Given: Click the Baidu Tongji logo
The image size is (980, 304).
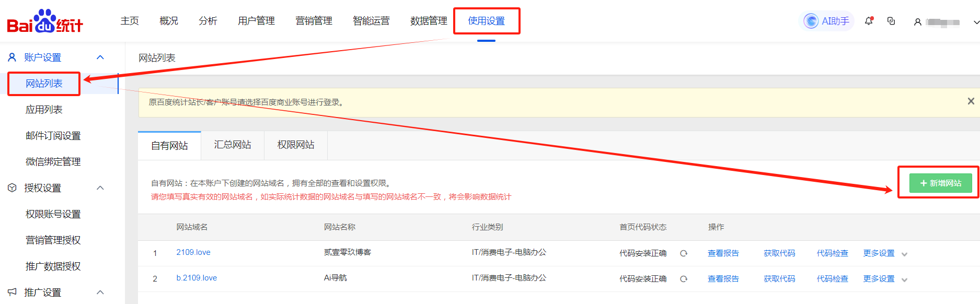Looking at the screenshot, I should pos(45,21).
